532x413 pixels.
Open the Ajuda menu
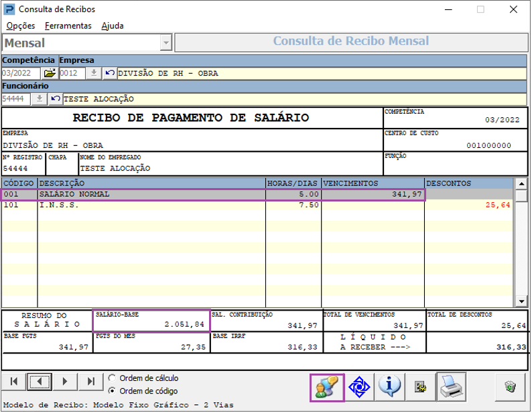(x=113, y=25)
